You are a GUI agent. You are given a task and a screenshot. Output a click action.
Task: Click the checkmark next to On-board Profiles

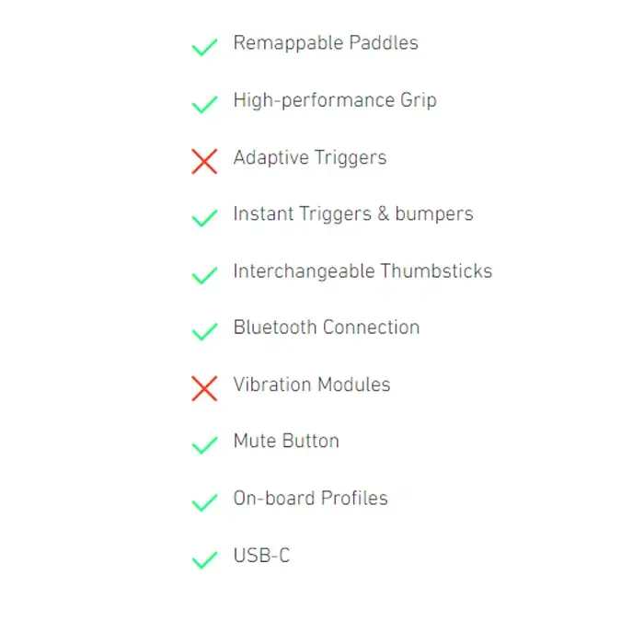click(x=204, y=502)
